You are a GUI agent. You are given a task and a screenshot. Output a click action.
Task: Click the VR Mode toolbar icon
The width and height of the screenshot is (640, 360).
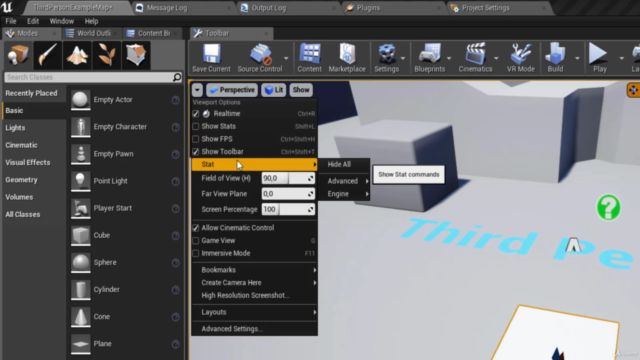coord(521,54)
